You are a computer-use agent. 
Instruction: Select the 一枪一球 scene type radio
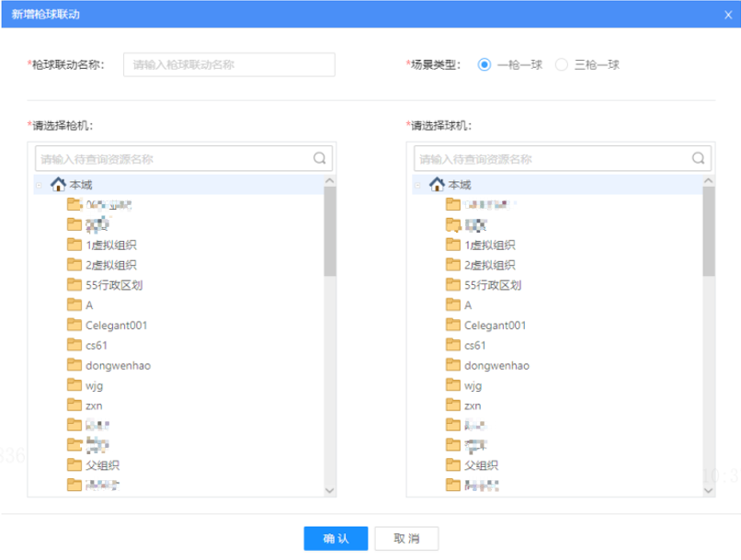(484, 64)
